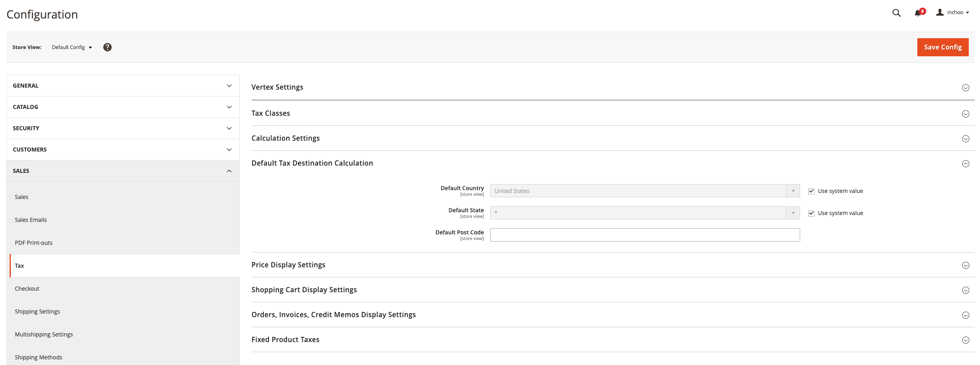The height and width of the screenshot is (365, 980).
Task: Open the Default Country dropdown
Action: coord(645,191)
